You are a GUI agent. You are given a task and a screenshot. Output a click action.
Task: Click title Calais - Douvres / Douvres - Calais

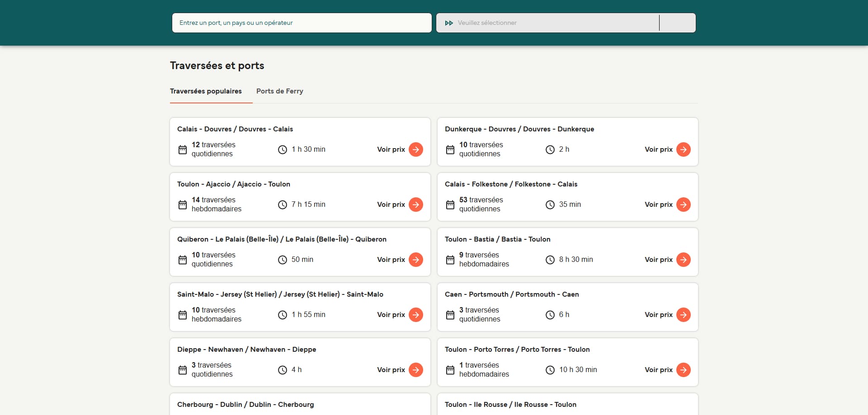[235, 129]
